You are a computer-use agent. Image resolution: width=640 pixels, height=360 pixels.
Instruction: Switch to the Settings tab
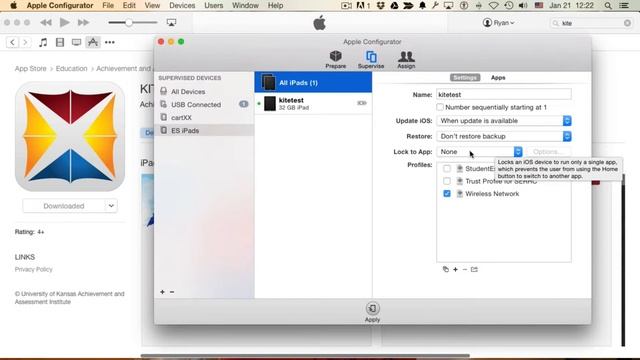pyautogui.click(x=465, y=78)
